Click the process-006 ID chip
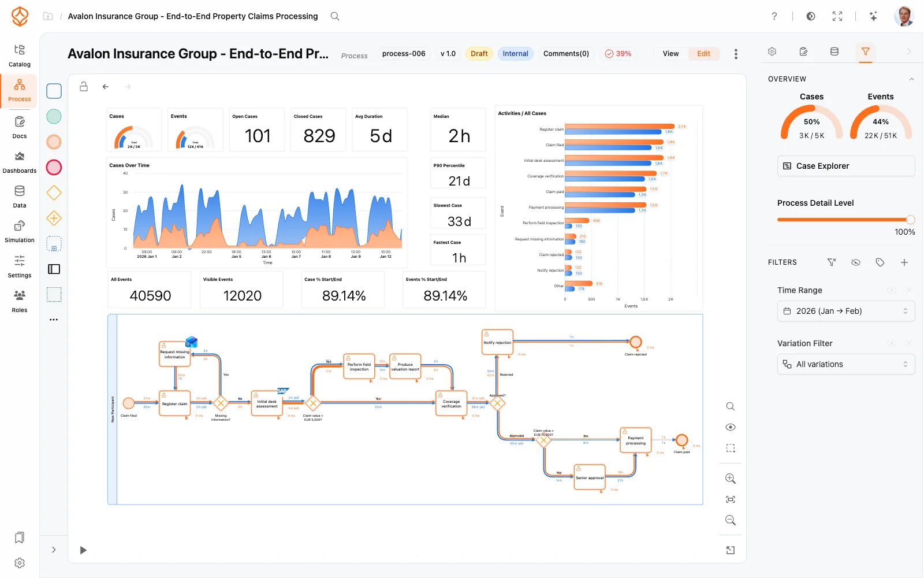924x578 pixels. 404,54
